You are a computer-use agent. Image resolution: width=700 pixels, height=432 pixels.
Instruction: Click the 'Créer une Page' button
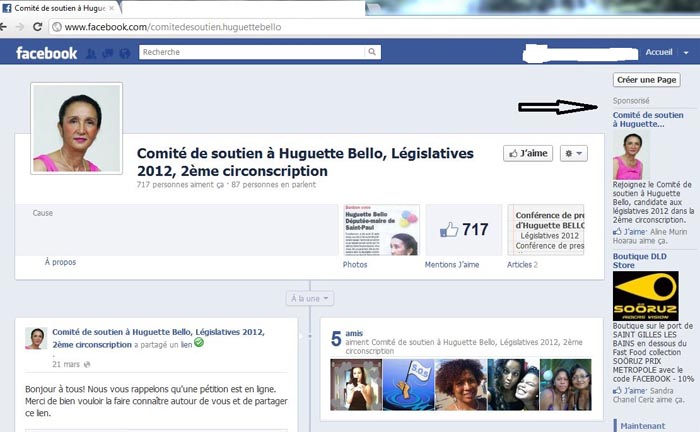tap(647, 79)
